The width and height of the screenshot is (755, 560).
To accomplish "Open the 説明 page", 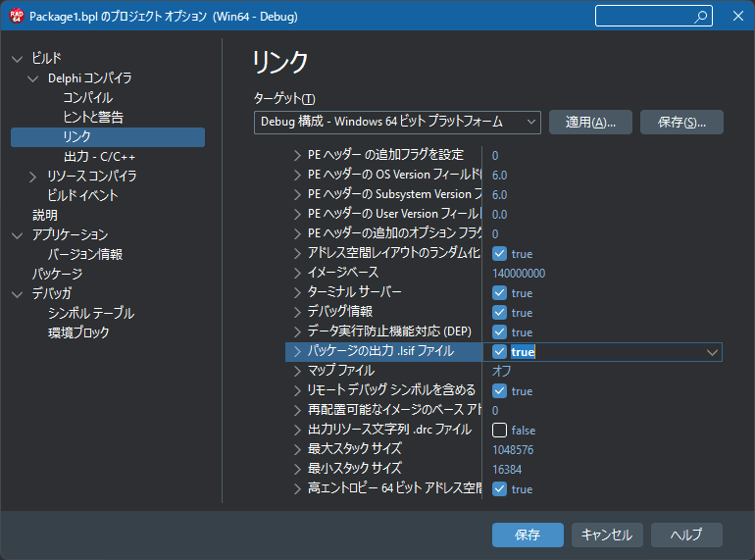I will click(45, 215).
